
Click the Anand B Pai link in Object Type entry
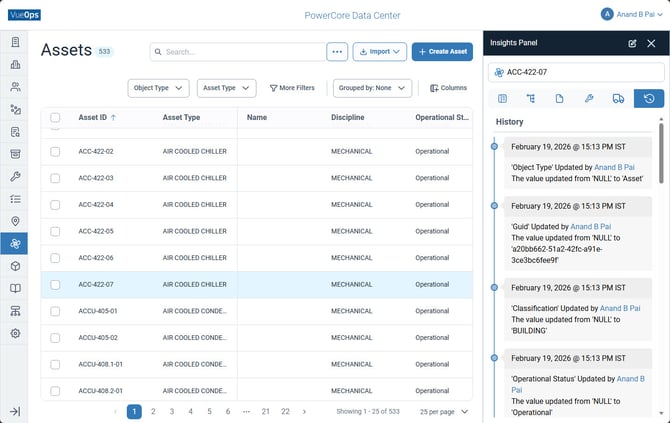pos(614,167)
